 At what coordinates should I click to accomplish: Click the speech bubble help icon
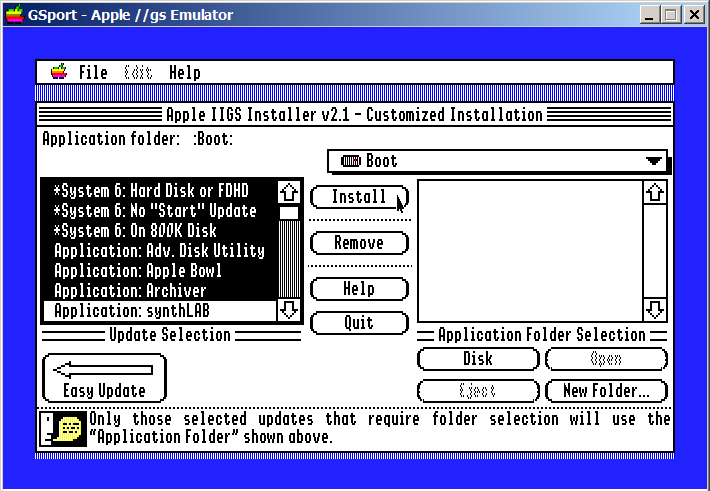point(66,429)
